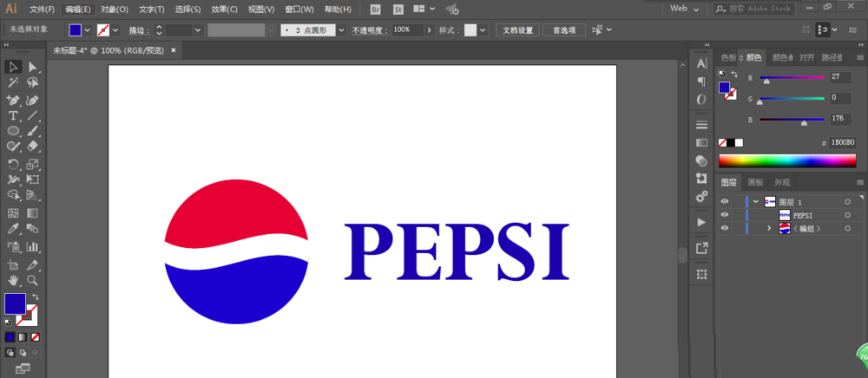
Task: Click the 首选项 button
Action: [x=564, y=29]
